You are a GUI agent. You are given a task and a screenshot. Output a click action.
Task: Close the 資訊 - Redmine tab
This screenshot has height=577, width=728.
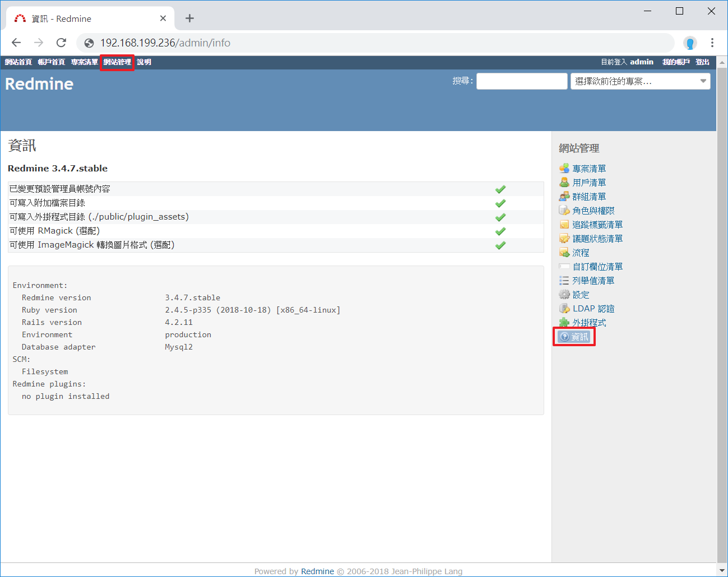click(x=163, y=18)
